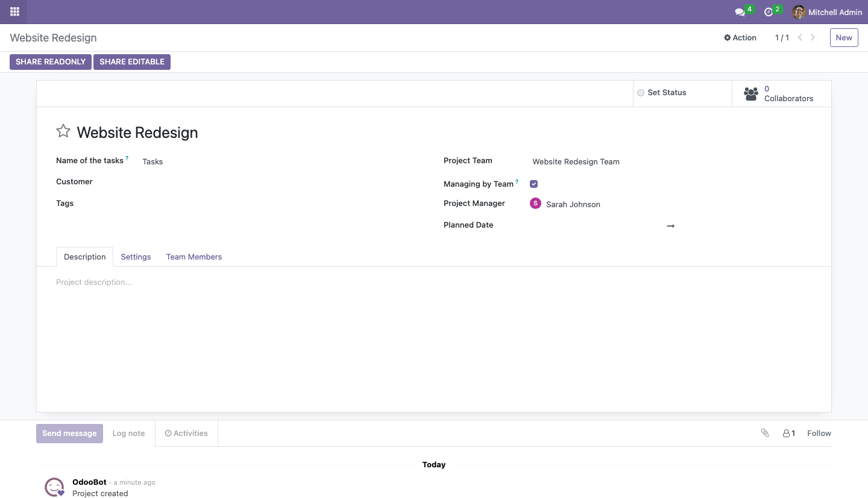The width and height of the screenshot is (868, 498).
Task: Open the Log note tab
Action: click(128, 433)
